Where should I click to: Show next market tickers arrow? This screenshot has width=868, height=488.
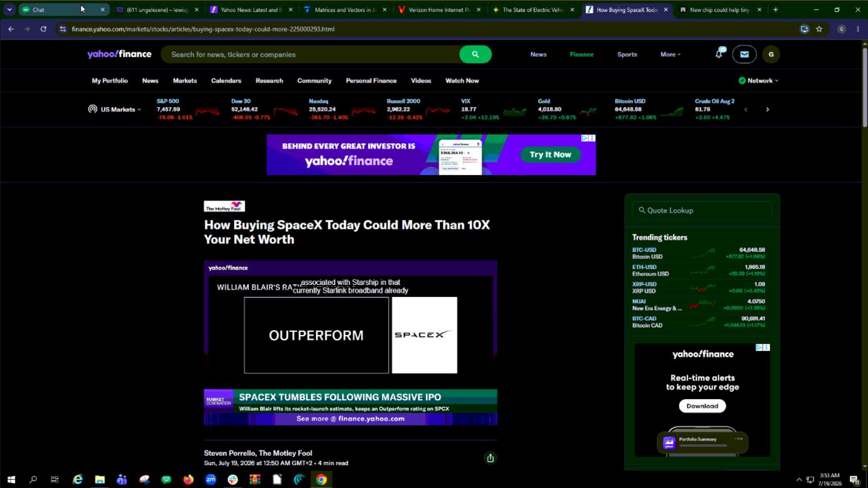767,109
